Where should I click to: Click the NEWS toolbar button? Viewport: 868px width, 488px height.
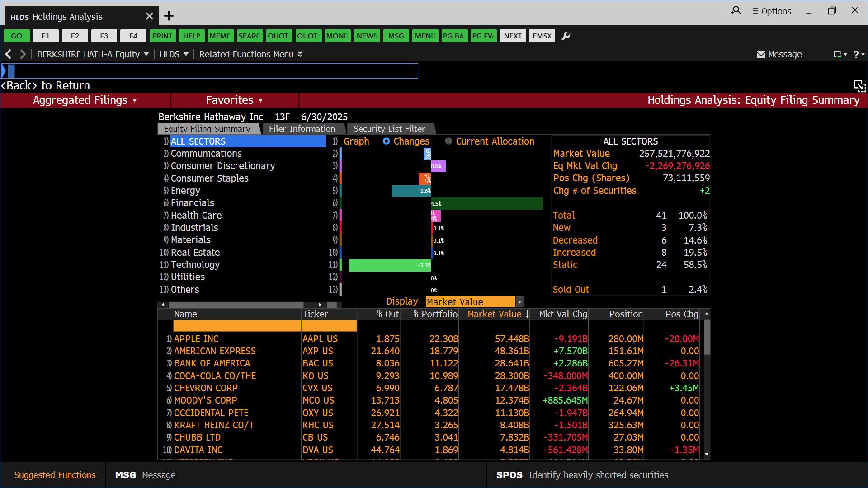[x=367, y=36]
